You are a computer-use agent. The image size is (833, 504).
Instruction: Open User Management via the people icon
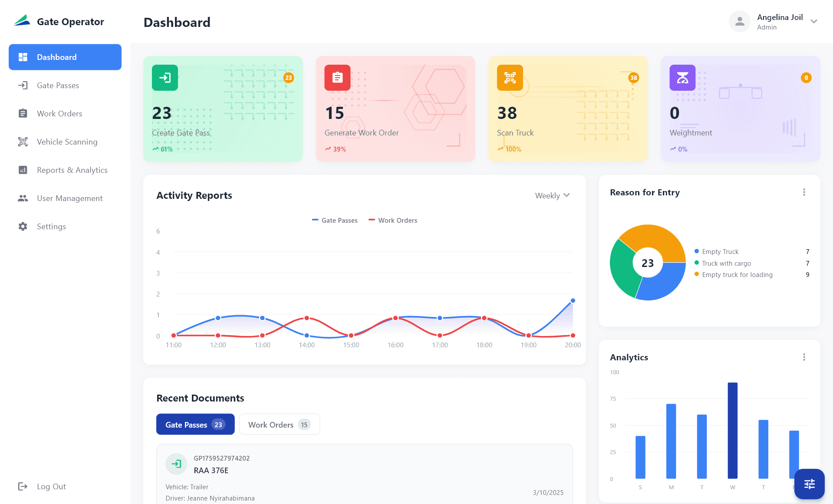pyautogui.click(x=23, y=198)
